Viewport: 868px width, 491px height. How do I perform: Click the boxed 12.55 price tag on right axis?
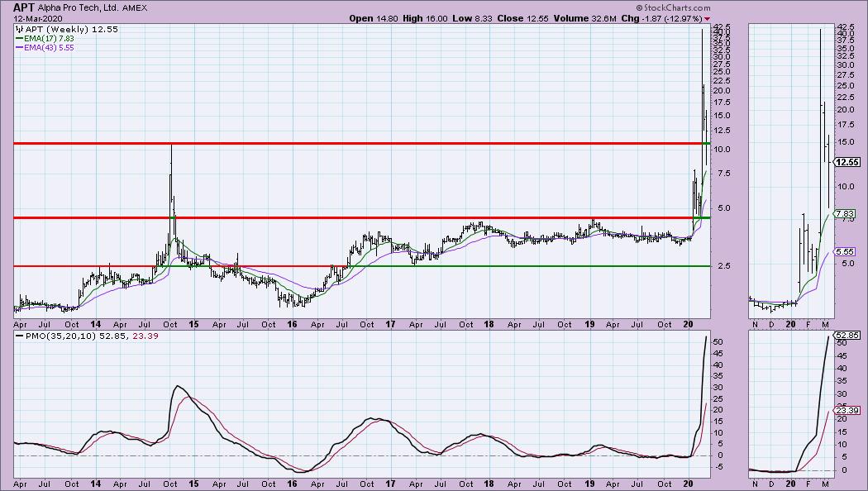(x=847, y=162)
